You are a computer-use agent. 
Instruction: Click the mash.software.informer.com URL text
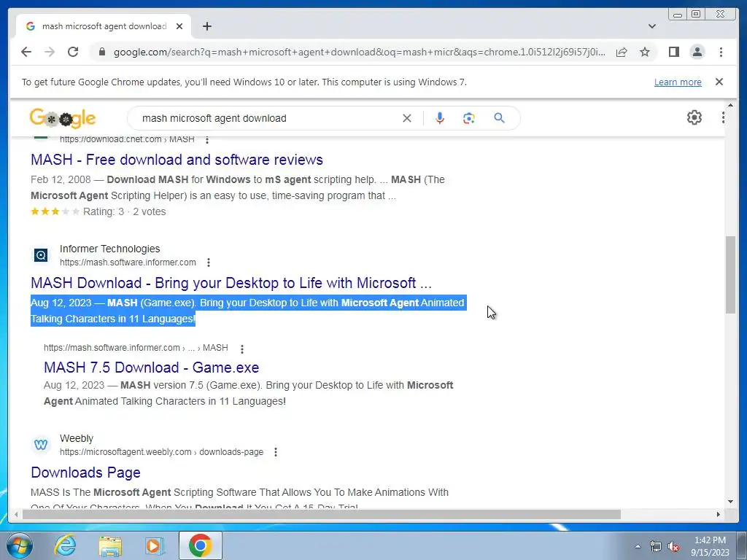coord(128,262)
